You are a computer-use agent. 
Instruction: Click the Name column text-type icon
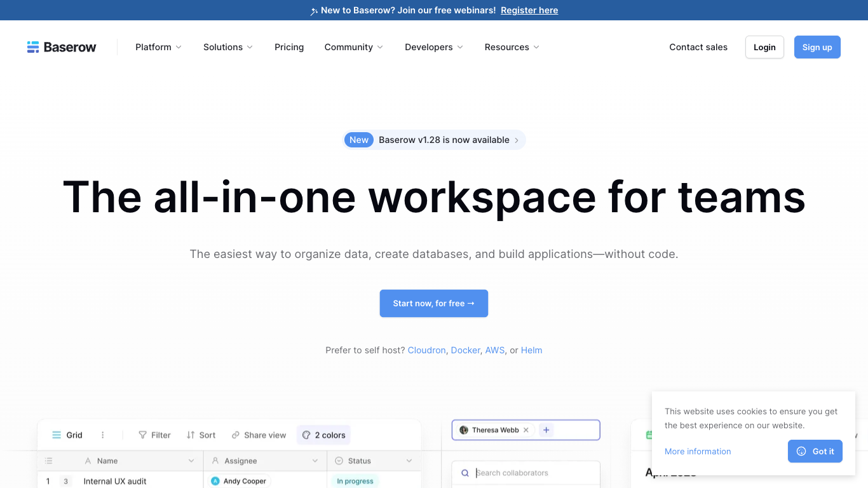[88, 461]
